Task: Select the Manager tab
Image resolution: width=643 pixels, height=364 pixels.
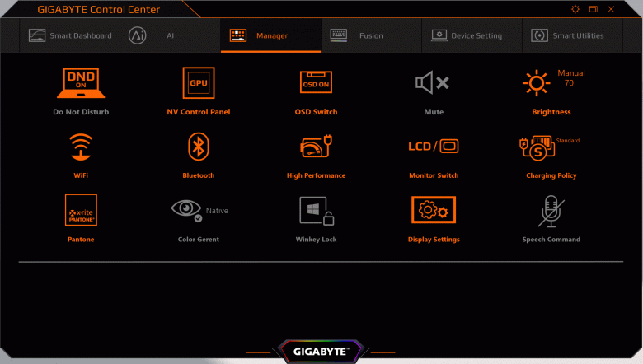Action: coord(270,35)
